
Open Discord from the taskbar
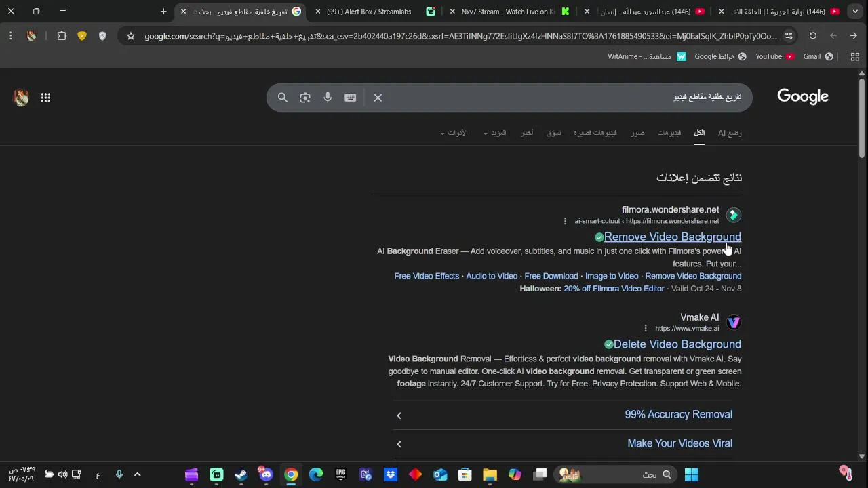coord(266,474)
